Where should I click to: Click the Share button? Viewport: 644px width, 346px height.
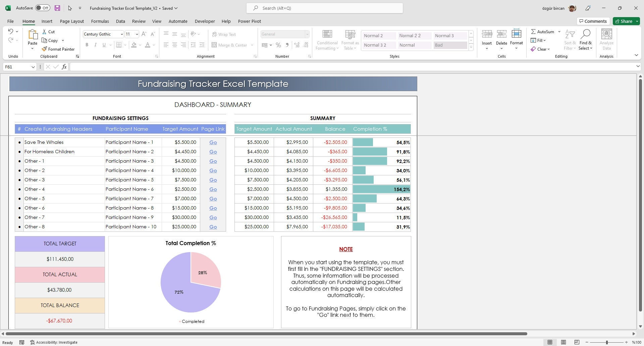click(625, 21)
